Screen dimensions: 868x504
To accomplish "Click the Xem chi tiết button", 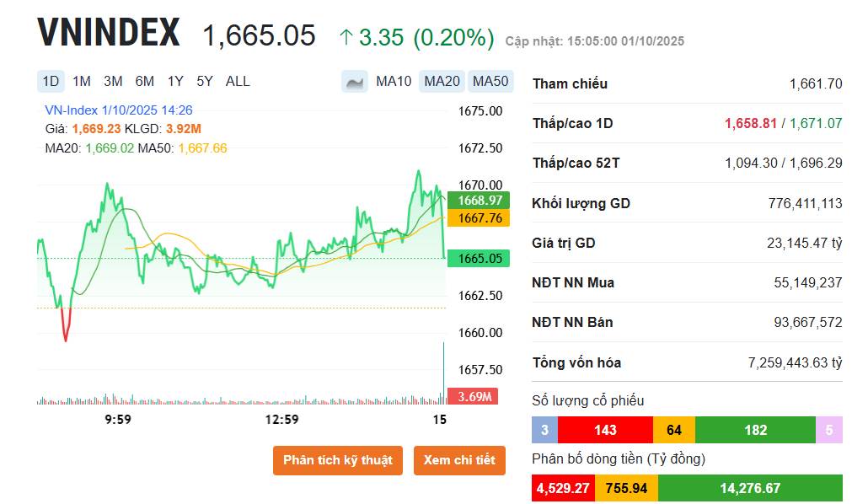I will pyautogui.click(x=459, y=460).
